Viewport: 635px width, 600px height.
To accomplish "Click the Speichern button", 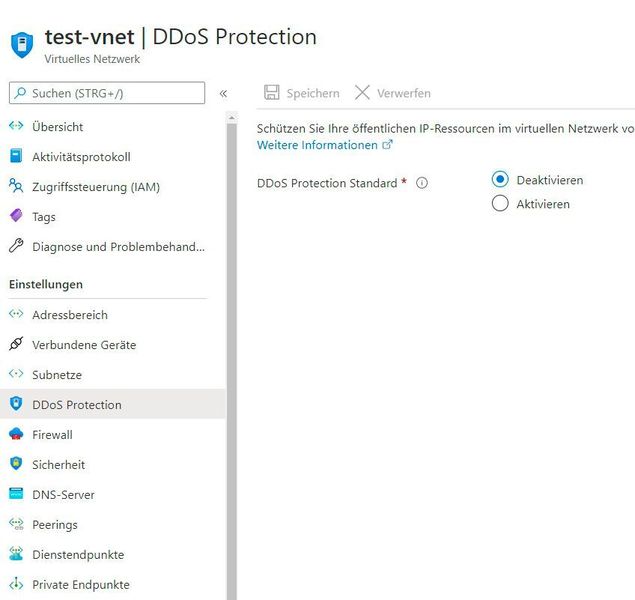I will [301, 93].
